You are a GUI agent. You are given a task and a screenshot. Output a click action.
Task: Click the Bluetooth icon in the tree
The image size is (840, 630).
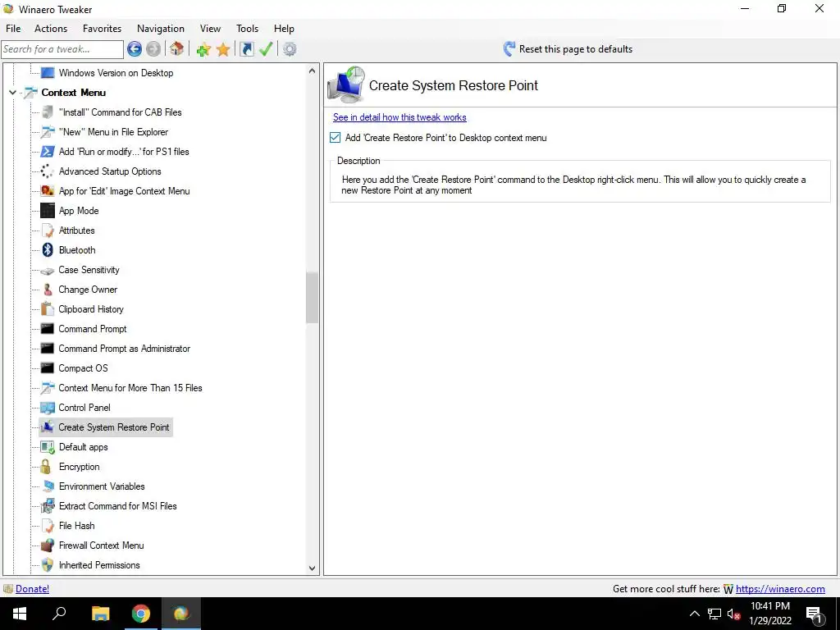click(48, 249)
